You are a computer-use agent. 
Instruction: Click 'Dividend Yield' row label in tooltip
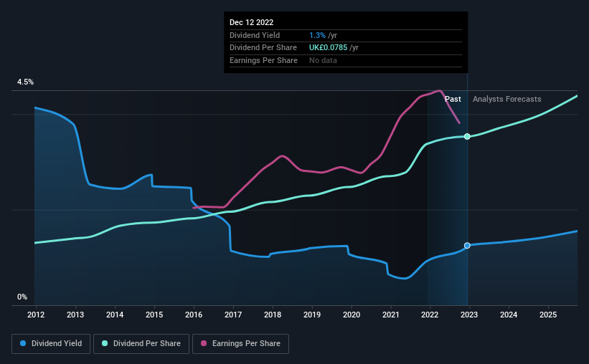pyautogui.click(x=255, y=35)
